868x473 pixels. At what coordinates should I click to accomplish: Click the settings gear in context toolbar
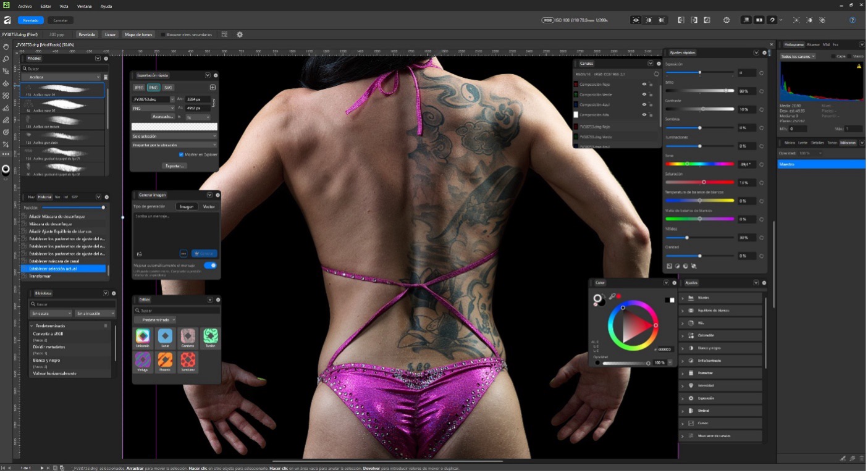click(x=240, y=35)
